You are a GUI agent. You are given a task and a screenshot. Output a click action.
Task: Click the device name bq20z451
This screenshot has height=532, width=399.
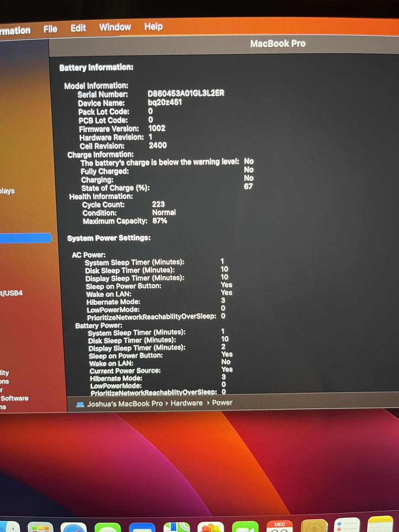[x=165, y=102]
